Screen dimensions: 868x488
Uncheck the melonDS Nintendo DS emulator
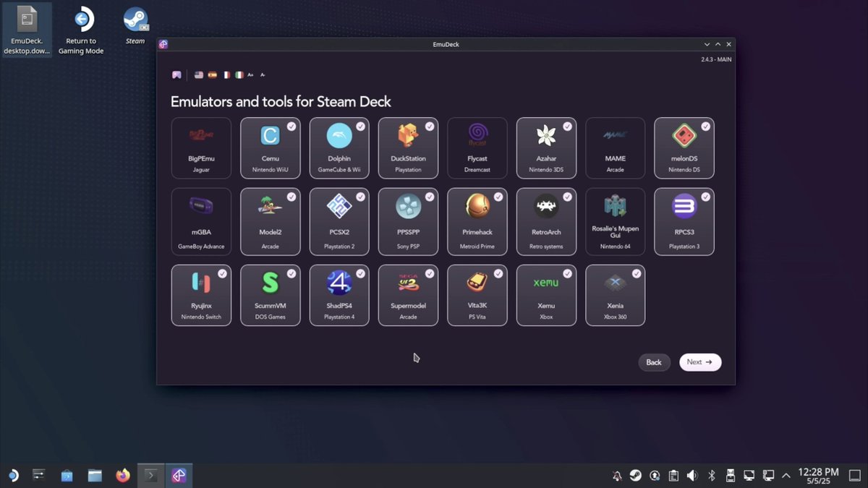click(705, 127)
